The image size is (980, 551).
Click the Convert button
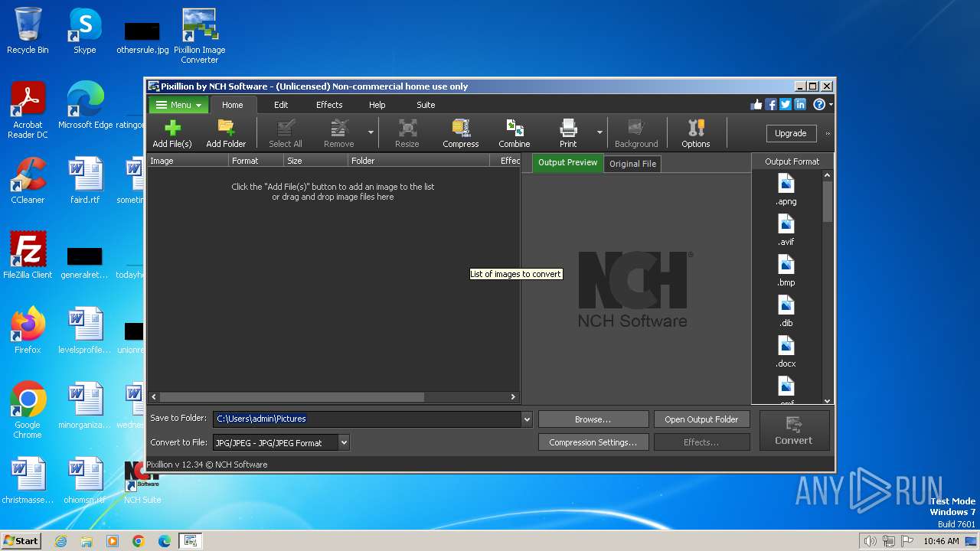pos(794,431)
